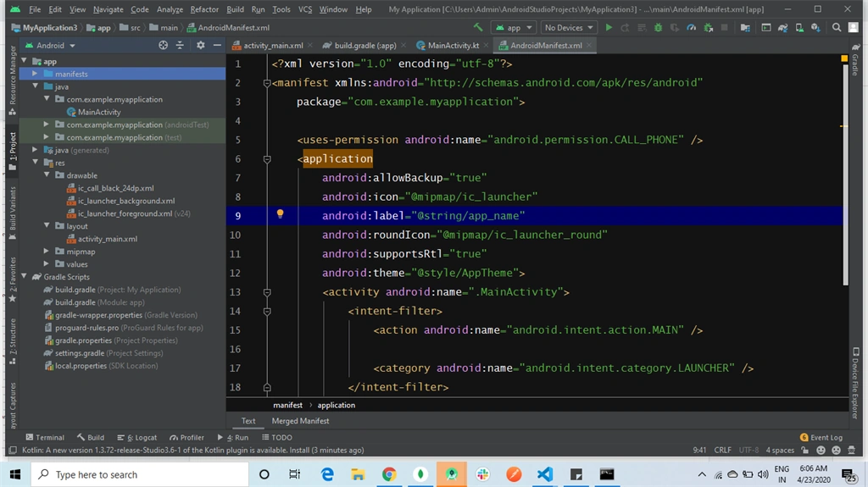
Task: Switch to the MainActivity.kt tab
Action: pyautogui.click(x=453, y=46)
